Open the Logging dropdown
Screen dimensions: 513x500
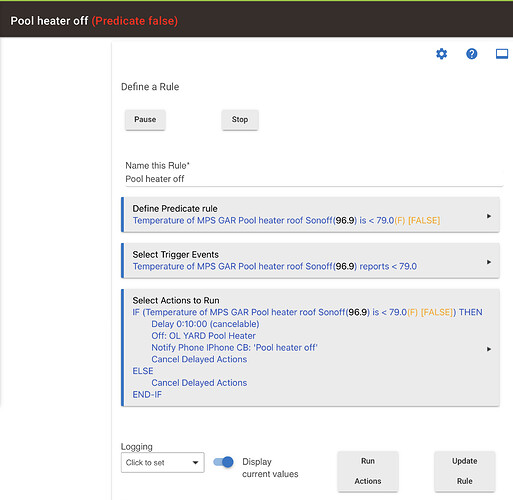click(162, 462)
